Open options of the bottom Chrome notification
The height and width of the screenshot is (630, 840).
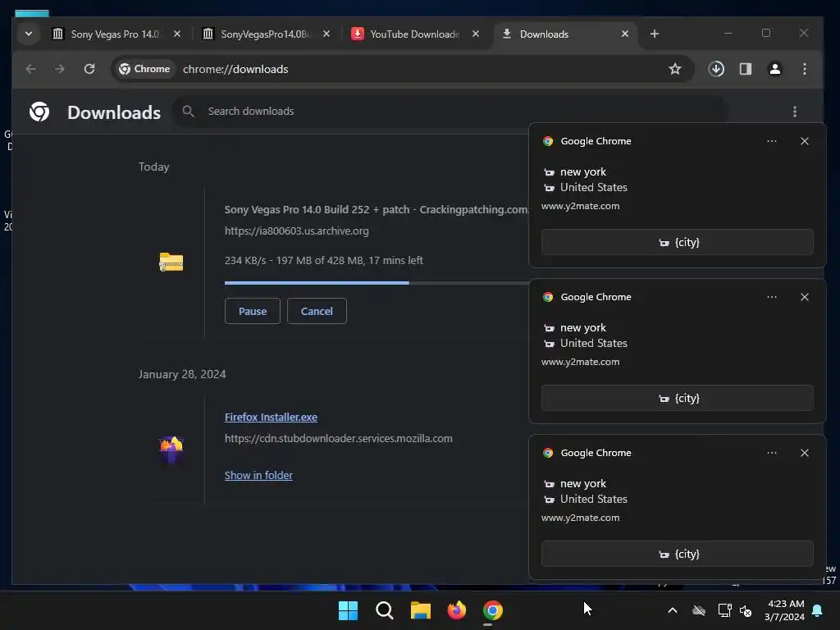[771, 453]
